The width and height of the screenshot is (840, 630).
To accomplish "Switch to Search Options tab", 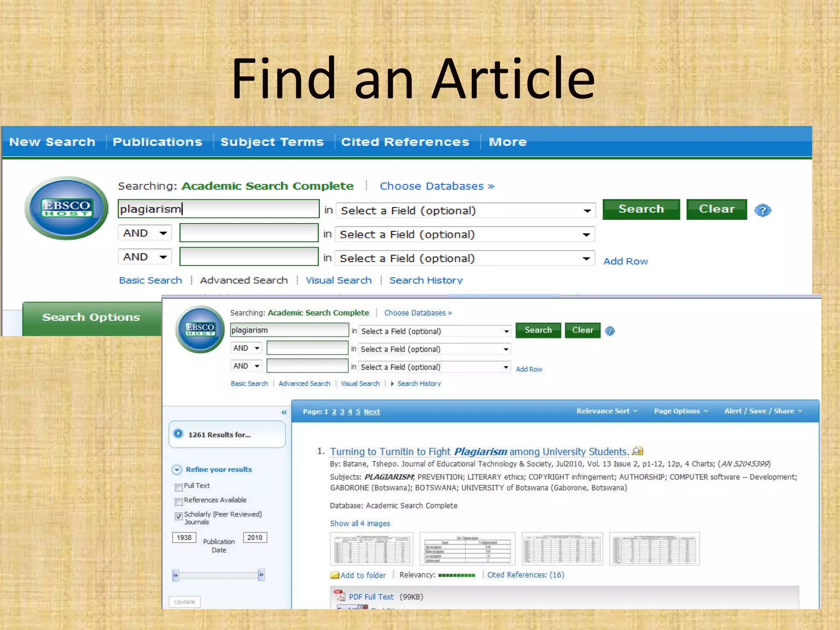I will pos(91,319).
